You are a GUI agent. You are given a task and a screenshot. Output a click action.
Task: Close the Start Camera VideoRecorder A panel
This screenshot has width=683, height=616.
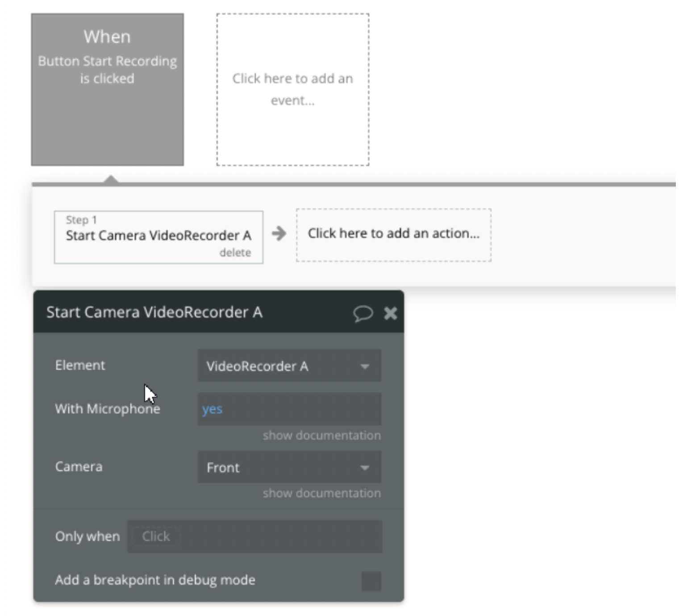point(391,313)
